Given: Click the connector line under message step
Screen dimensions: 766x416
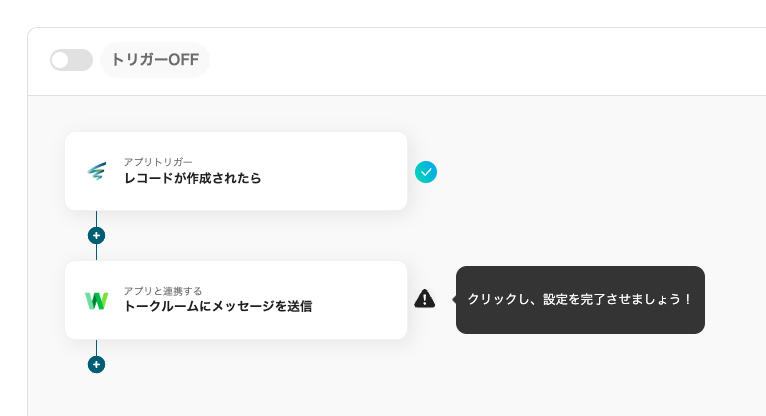Looking at the screenshot, I should (96, 347).
